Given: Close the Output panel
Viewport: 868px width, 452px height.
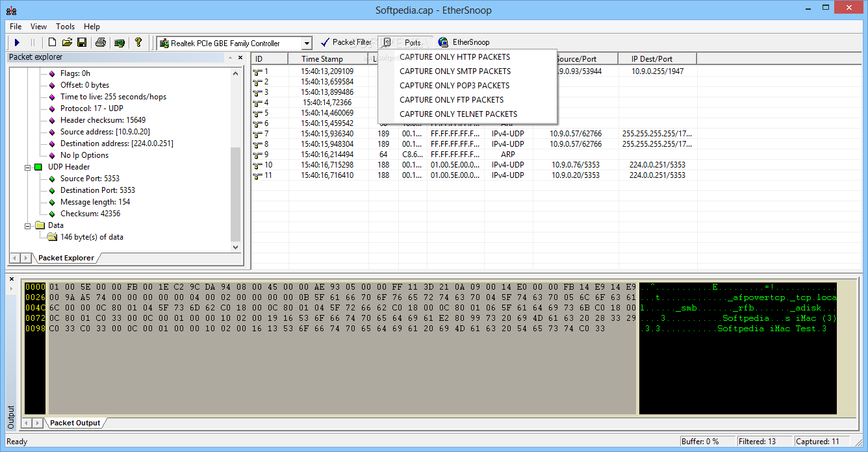Looking at the screenshot, I should point(12,279).
